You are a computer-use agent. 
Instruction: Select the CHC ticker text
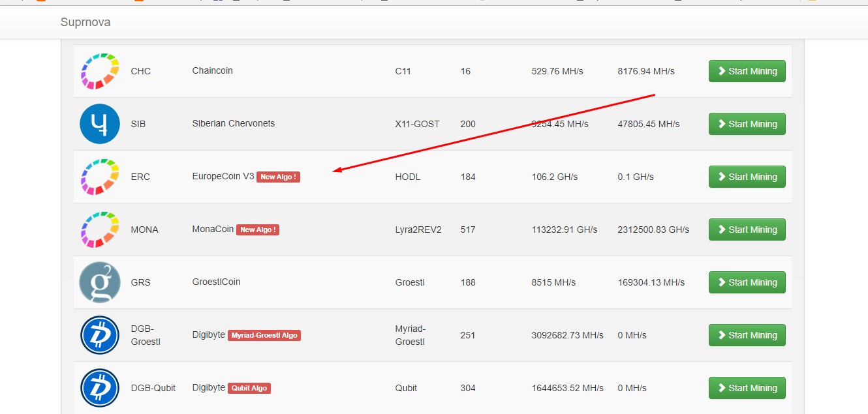[x=141, y=71]
